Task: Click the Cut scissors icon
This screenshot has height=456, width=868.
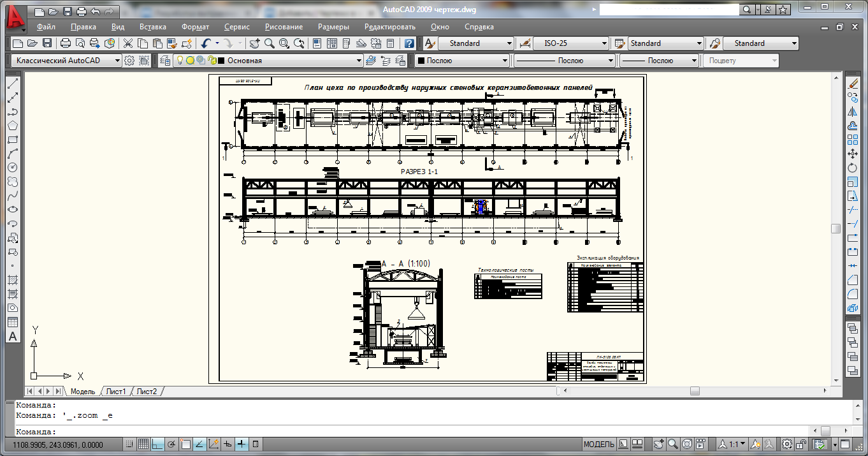Action: coord(127,43)
